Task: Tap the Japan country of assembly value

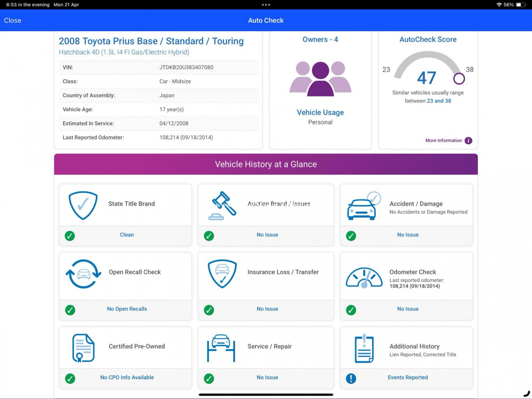Action: point(167,95)
